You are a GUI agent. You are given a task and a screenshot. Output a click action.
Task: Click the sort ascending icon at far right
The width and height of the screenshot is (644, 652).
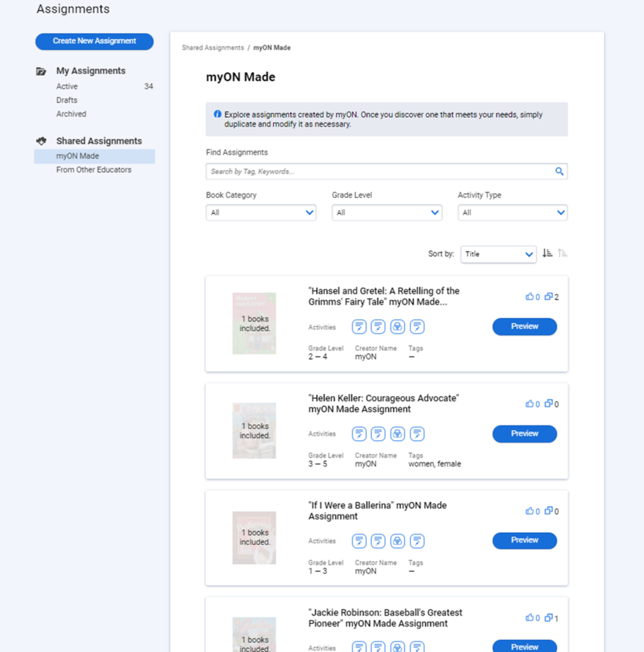(562, 253)
